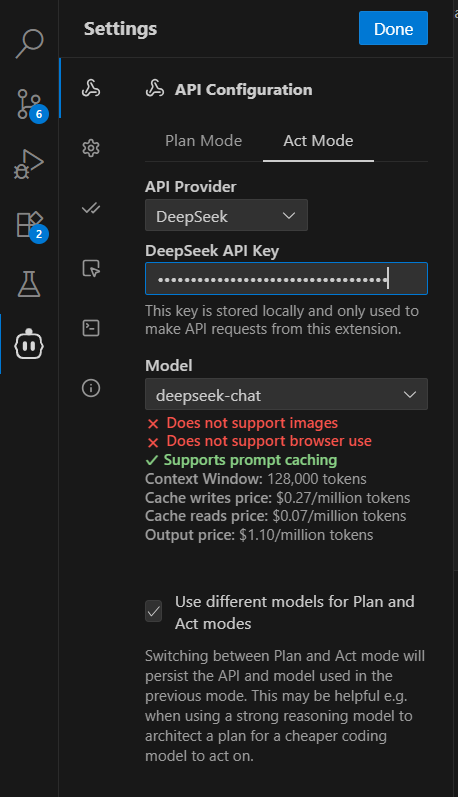Click 'Cache writes price' line
This screenshot has width=458, height=797.
[x=278, y=498]
